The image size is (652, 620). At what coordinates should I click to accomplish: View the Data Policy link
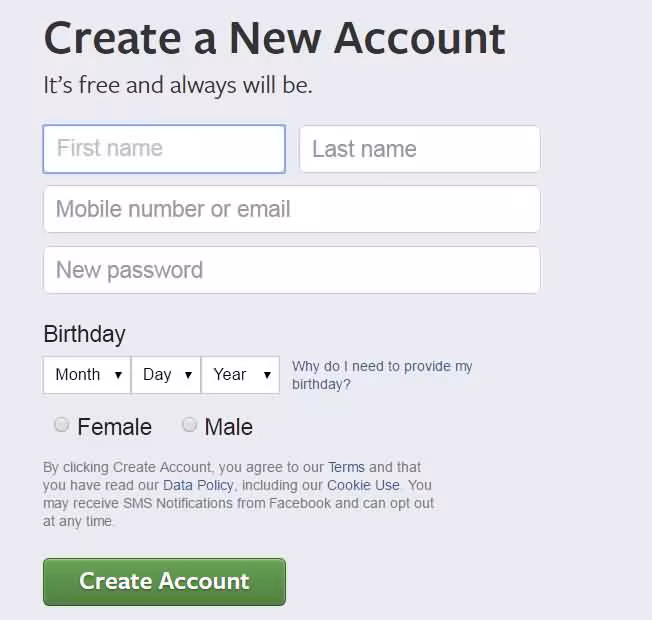198,485
